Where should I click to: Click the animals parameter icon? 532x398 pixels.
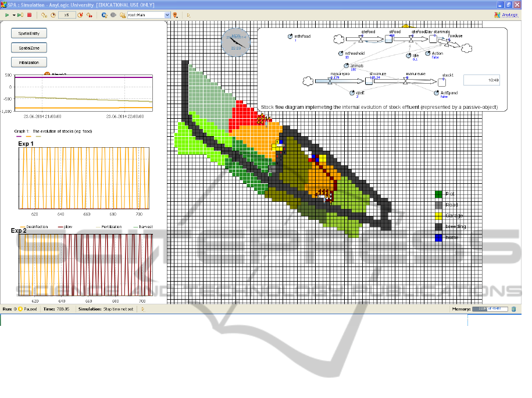(x=347, y=66)
